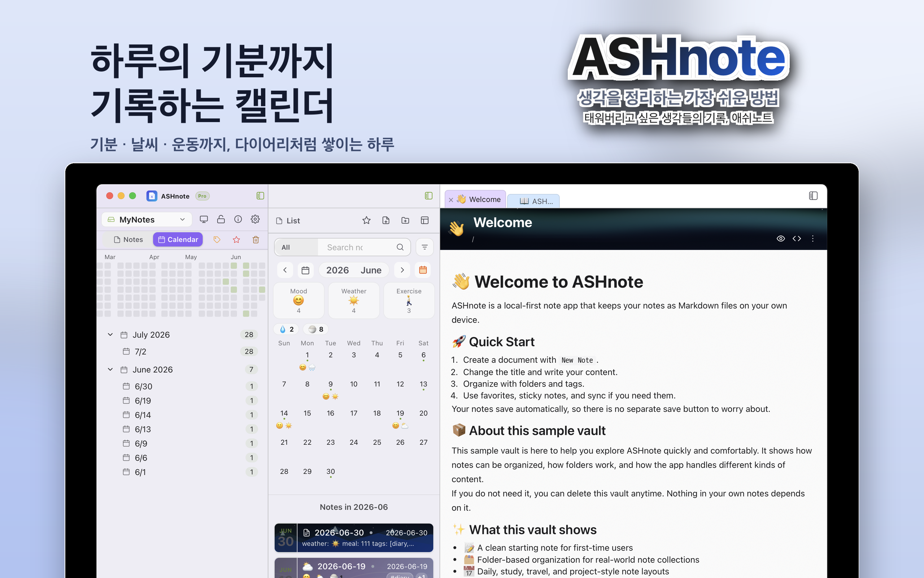Click Pro badge next to ASHnote

pyautogui.click(x=202, y=196)
